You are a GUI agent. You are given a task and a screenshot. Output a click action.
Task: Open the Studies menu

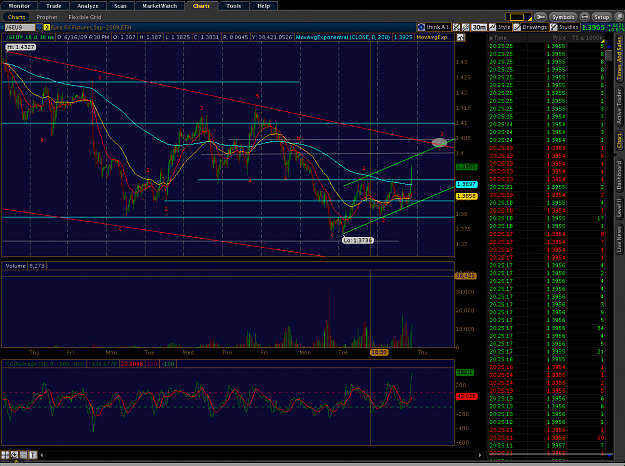(x=564, y=27)
